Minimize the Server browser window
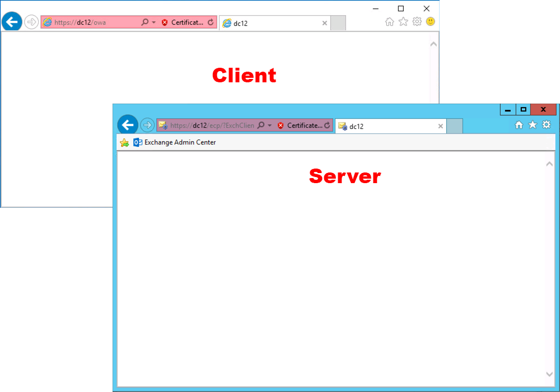The height and width of the screenshot is (392, 560). click(x=508, y=110)
